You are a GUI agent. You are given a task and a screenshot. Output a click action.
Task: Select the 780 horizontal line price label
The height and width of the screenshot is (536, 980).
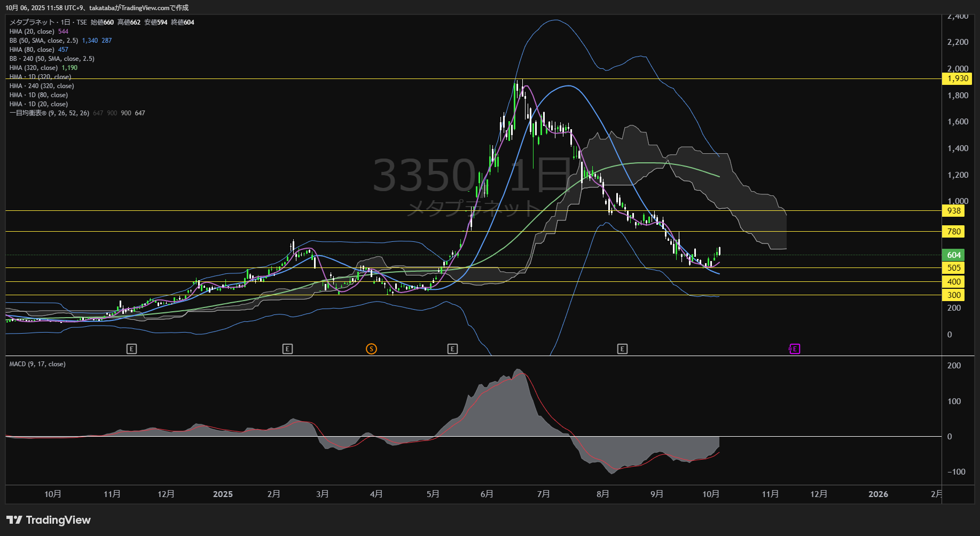coord(954,232)
